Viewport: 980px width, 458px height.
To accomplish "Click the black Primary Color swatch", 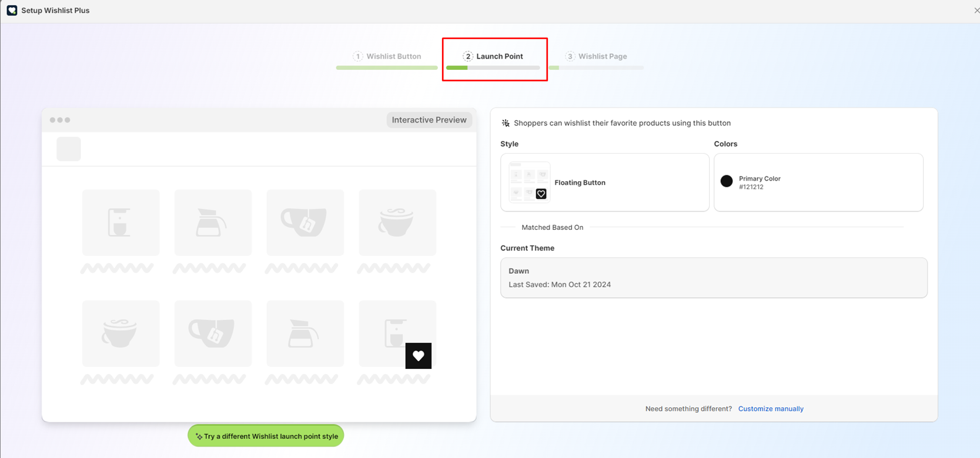I will 726,181.
